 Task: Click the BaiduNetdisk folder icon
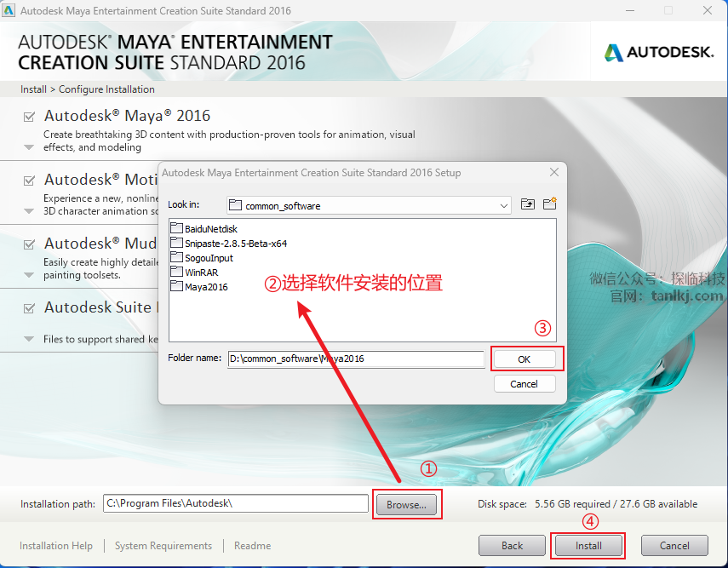pos(176,228)
